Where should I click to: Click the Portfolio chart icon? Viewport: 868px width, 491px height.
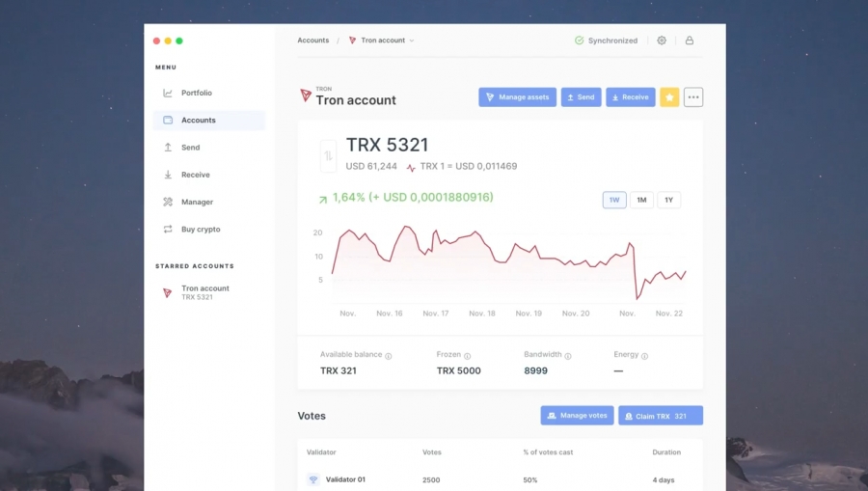(168, 93)
